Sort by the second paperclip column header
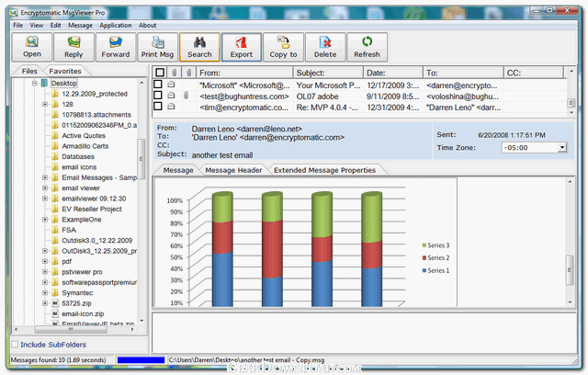Image resolution: width=588 pixels, height=375 pixels. [189, 73]
